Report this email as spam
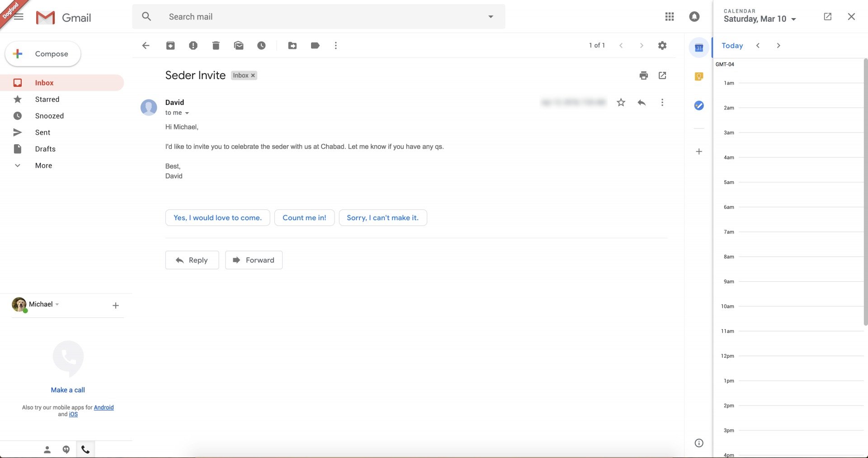The height and width of the screenshot is (458, 868). pos(193,45)
